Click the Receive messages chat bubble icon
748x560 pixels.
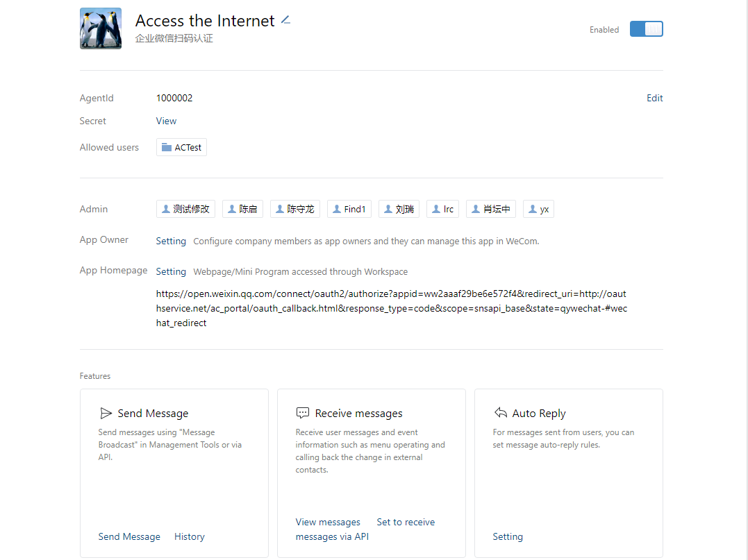tap(303, 414)
